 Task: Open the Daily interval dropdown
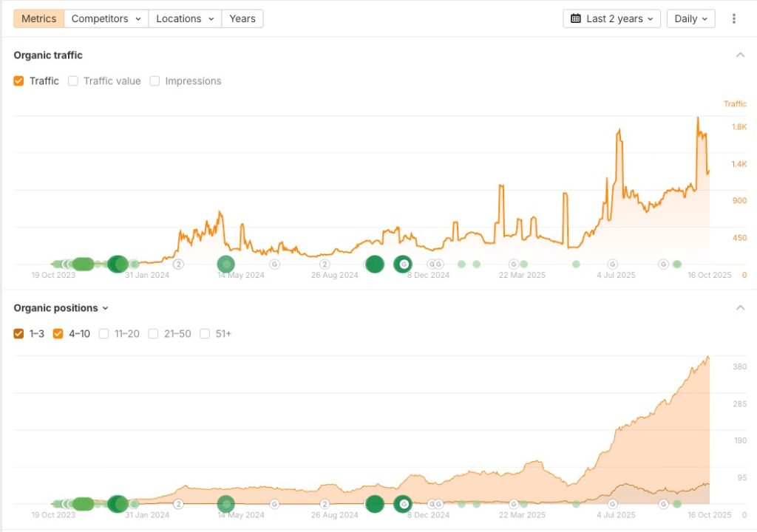pyautogui.click(x=690, y=18)
